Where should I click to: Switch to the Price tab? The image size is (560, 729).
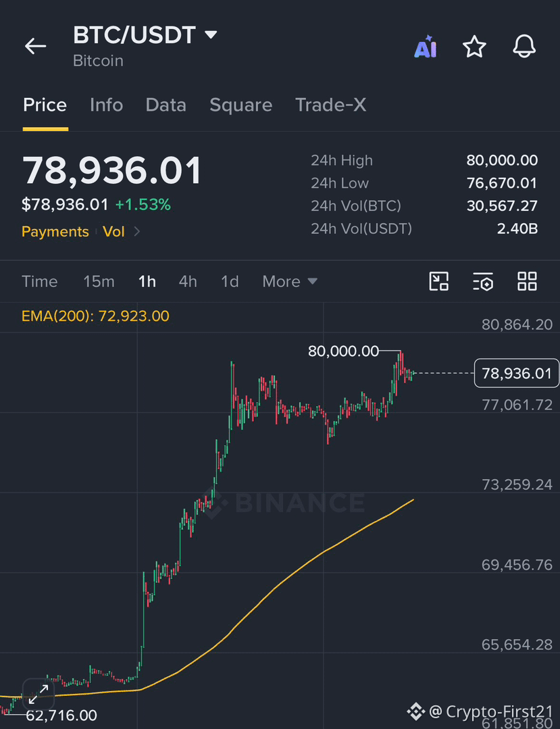(x=45, y=105)
